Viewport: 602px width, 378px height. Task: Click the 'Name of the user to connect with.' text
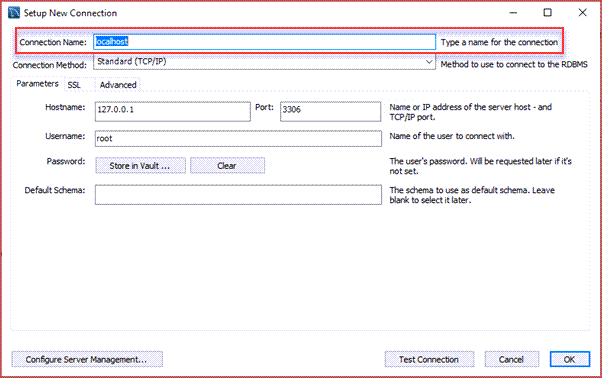(x=452, y=136)
